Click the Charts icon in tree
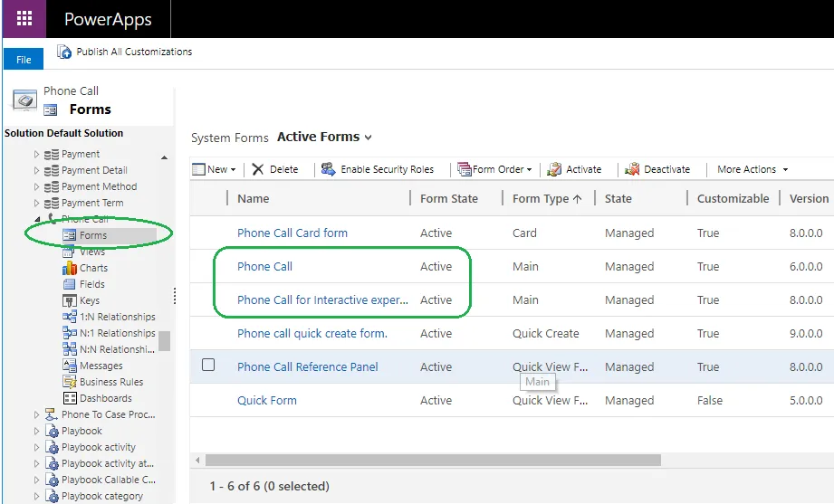 69,268
